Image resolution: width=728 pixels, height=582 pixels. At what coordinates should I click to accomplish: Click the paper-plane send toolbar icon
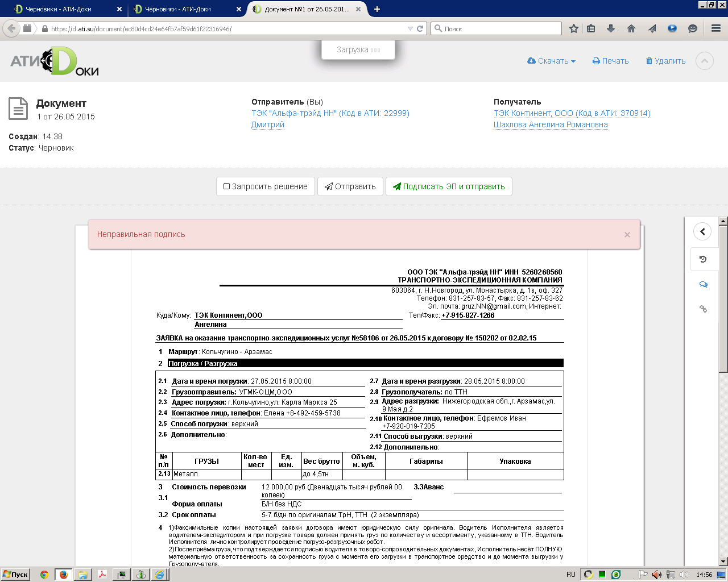pos(652,28)
